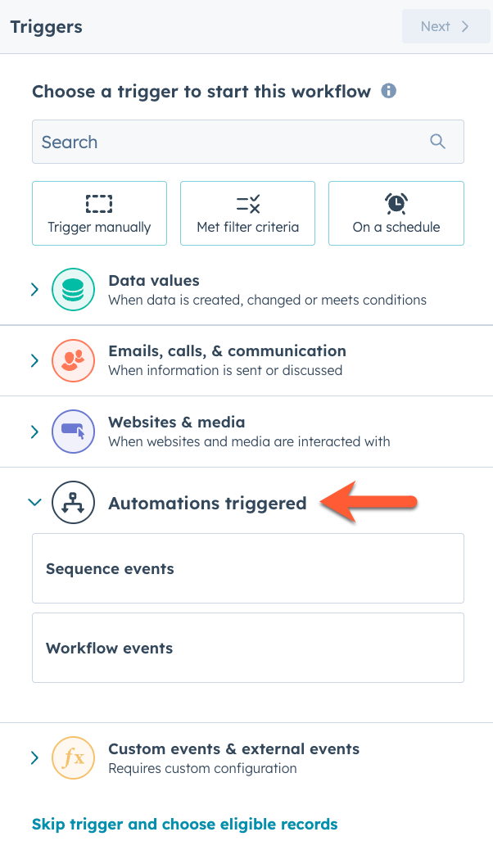Click the search magnifier icon
Viewport: 493px width, 868px height.
coord(437,142)
